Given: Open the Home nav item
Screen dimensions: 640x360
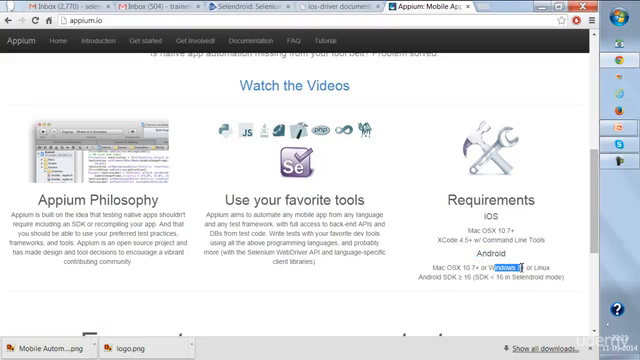Looking at the screenshot, I should [x=58, y=41].
